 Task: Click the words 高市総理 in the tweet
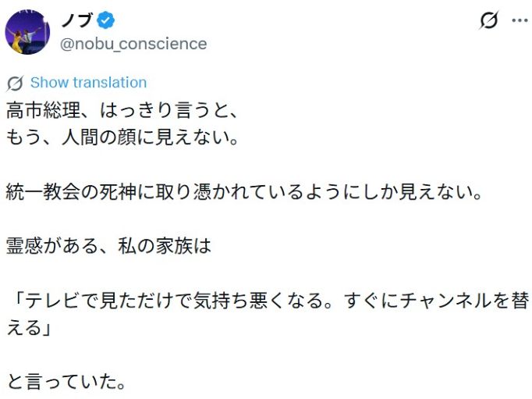pyautogui.click(x=43, y=110)
